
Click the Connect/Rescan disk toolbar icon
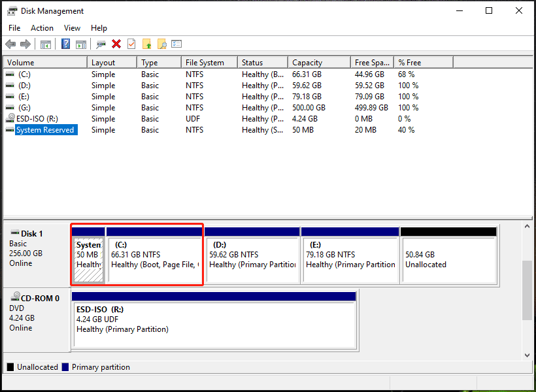click(x=101, y=44)
